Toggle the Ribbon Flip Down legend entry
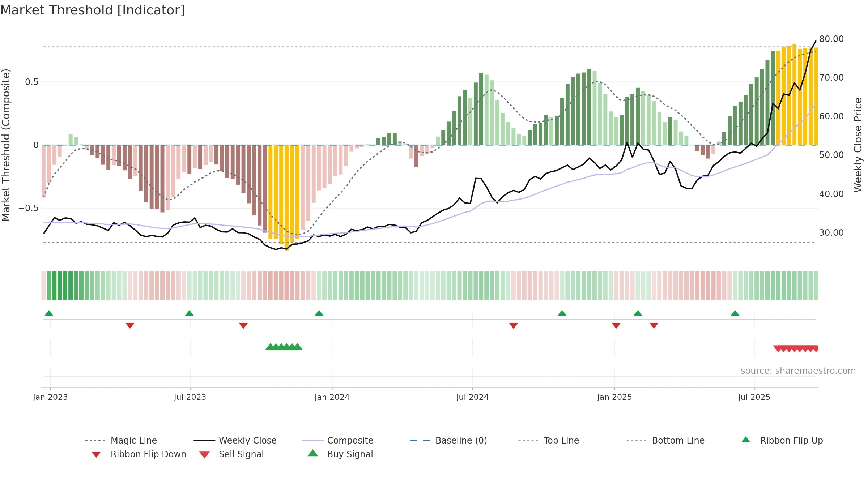Screen dimensions: 868x488 pos(139,454)
